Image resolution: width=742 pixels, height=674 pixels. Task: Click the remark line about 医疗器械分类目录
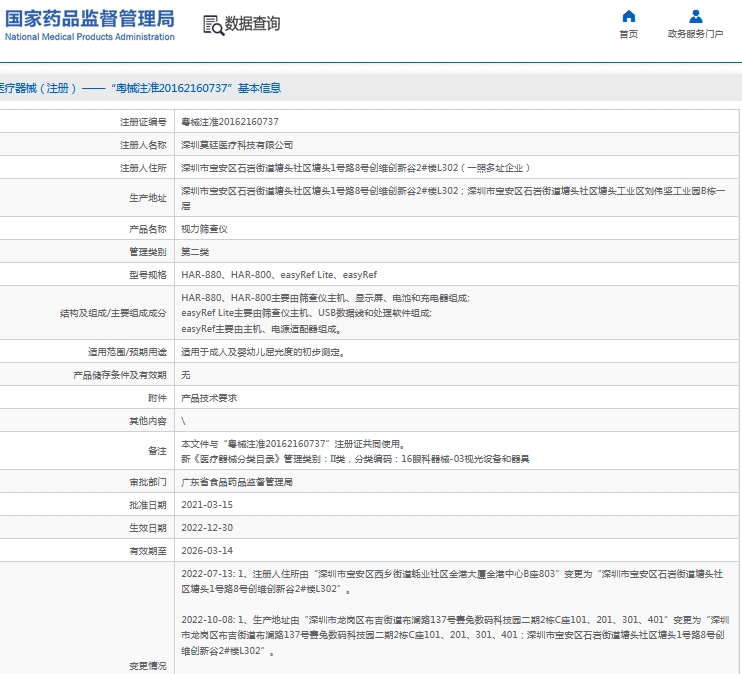click(x=355, y=459)
